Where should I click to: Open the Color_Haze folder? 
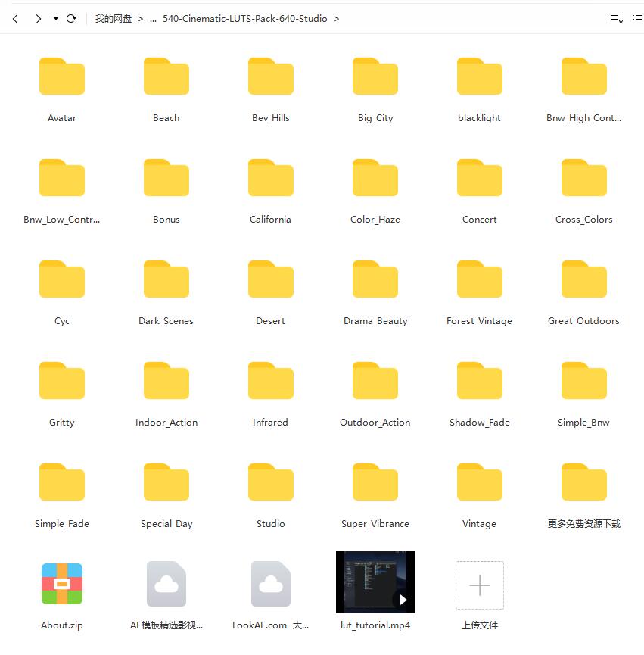[x=375, y=178]
